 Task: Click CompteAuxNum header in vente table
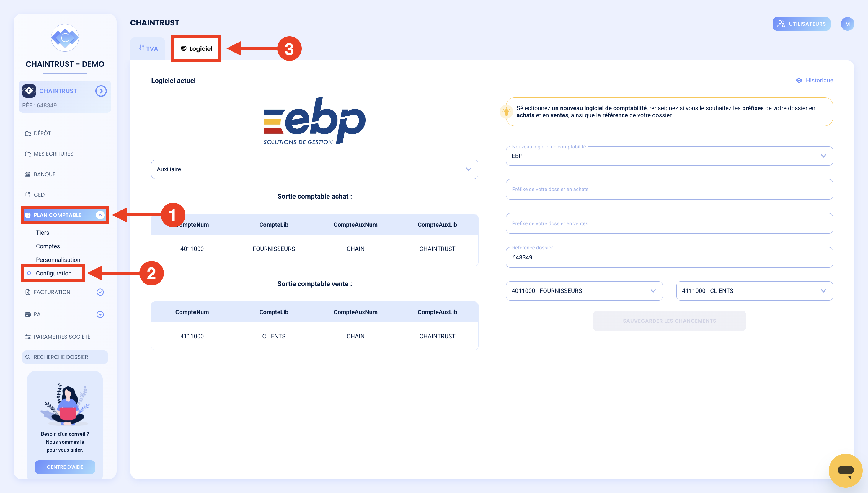355,312
